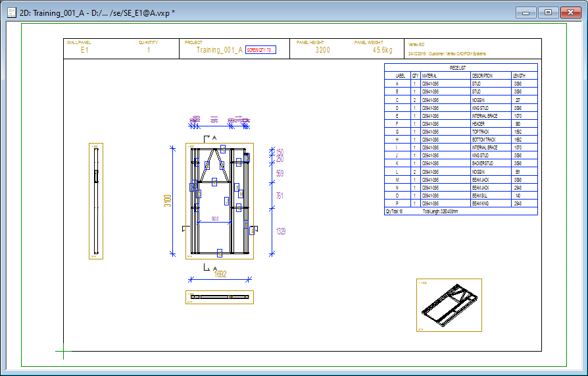This screenshot has height=376, width=588.
Task: Select the 3100 height dimension text
Action: click(x=168, y=200)
